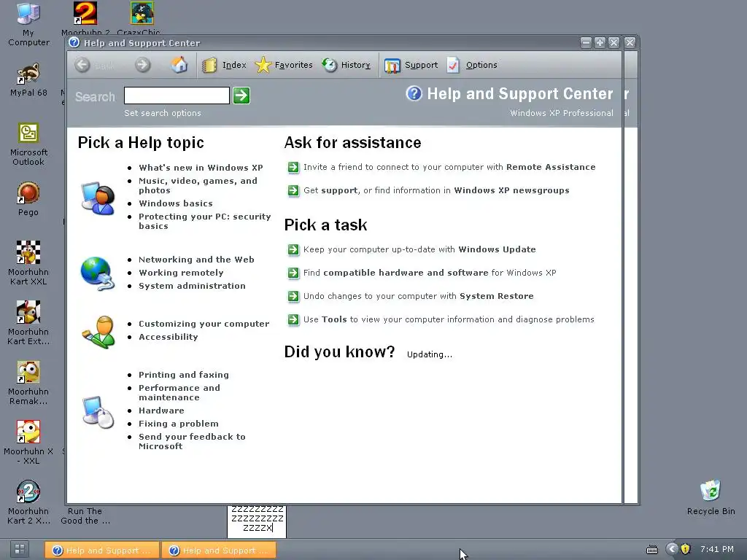Screen dimensions: 747x560
Task: Open Performance and maintenance topic
Action: (179, 392)
